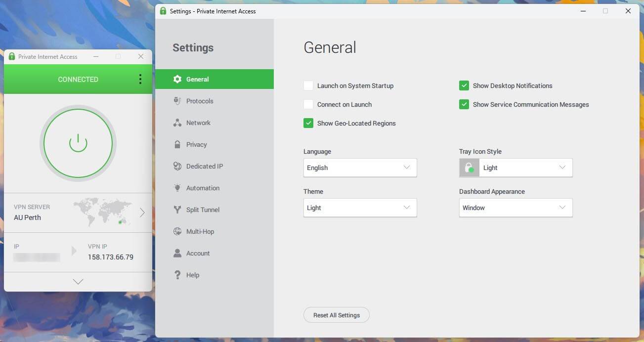Minimize the Settings window
The image size is (644, 342).
point(582,11)
